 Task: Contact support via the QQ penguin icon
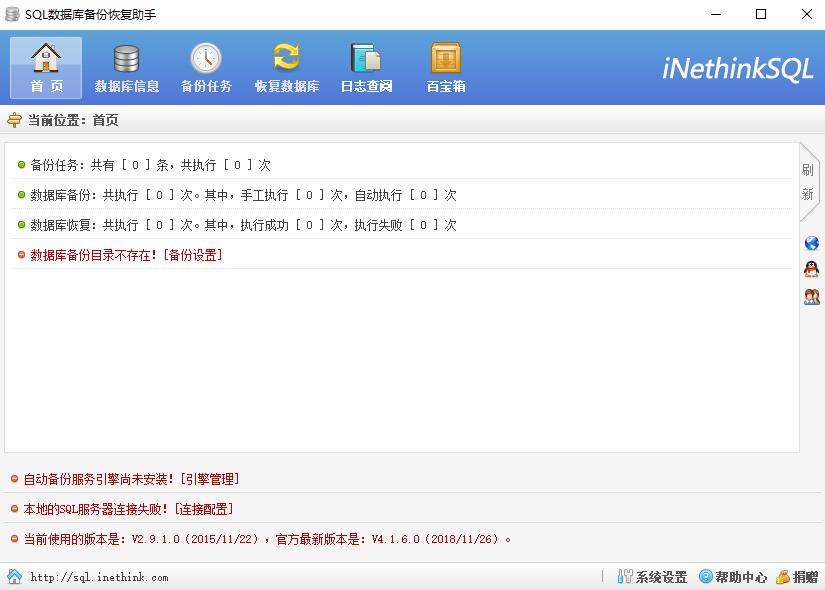[812, 269]
